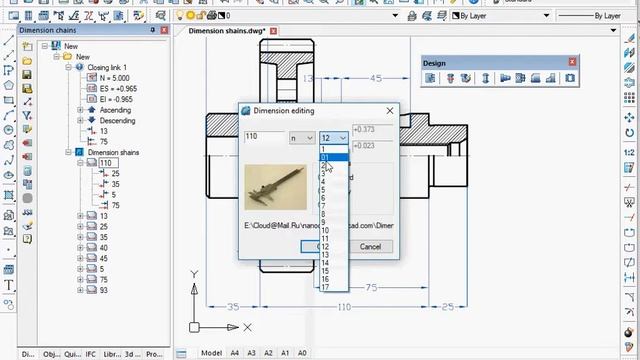Choose '17' in the open dropdown list

click(334, 287)
